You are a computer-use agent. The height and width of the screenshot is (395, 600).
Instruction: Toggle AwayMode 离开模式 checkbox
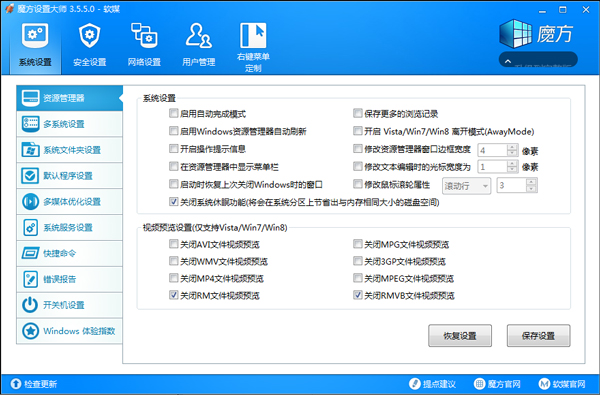[x=357, y=131]
